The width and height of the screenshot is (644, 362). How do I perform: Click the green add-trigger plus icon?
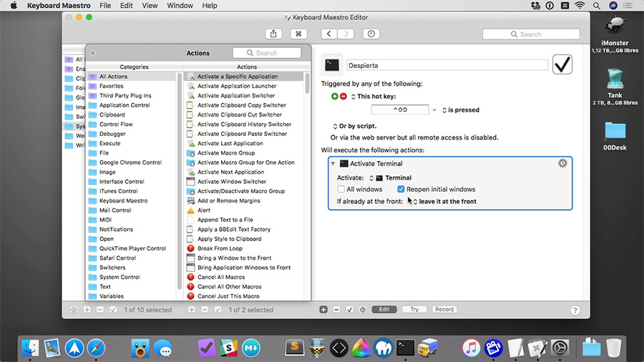pos(334,96)
